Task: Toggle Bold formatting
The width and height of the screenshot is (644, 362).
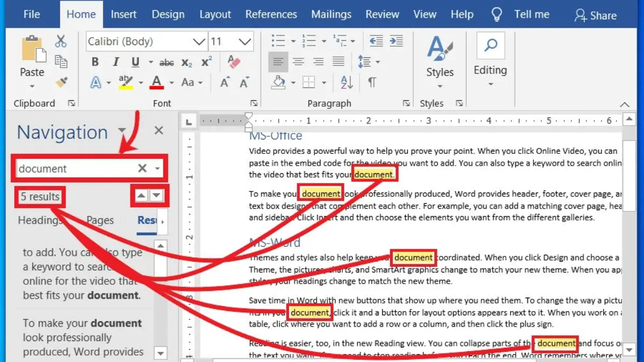Action: click(x=95, y=62)
